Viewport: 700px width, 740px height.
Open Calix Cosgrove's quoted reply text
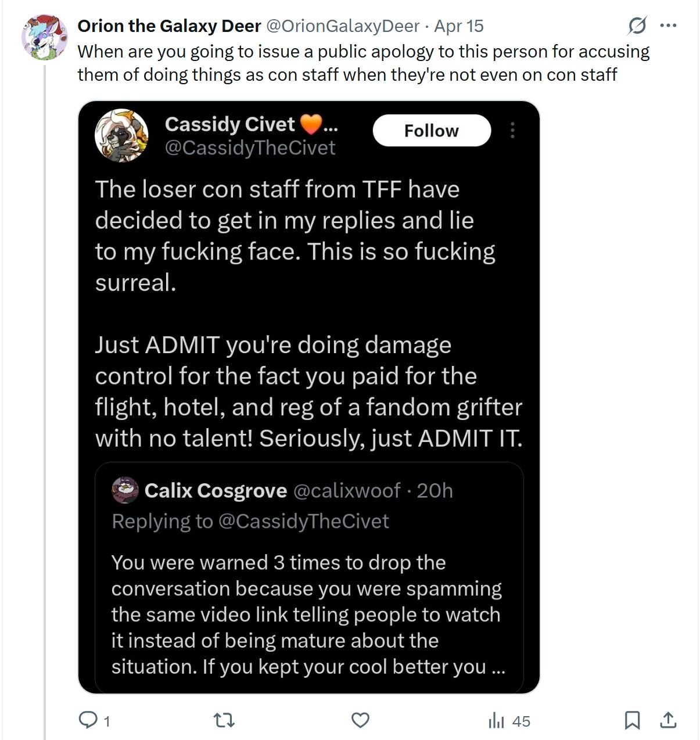308,615
